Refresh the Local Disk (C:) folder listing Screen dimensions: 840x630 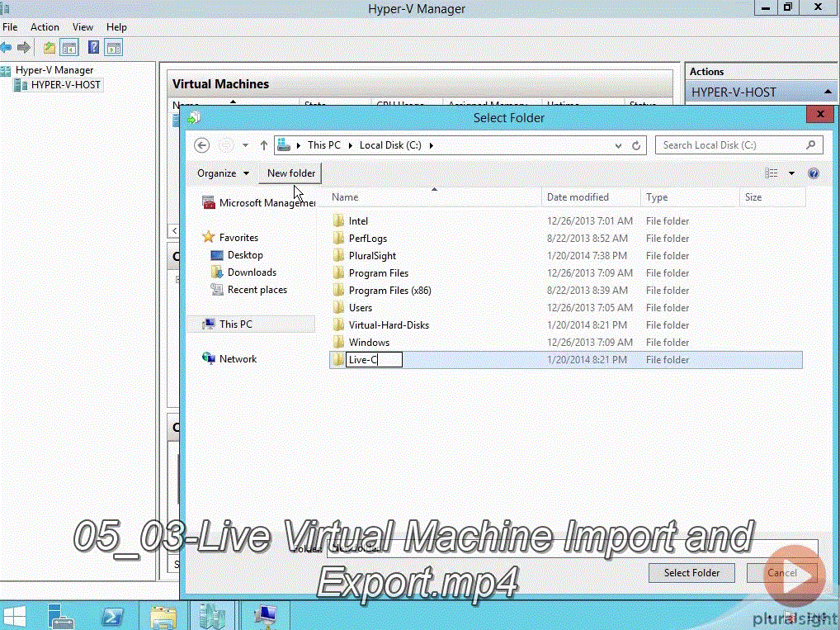636,145
